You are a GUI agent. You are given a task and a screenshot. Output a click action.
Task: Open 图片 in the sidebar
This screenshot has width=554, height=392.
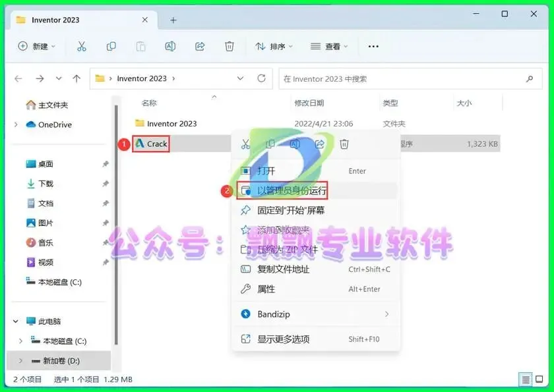point(40,223)
